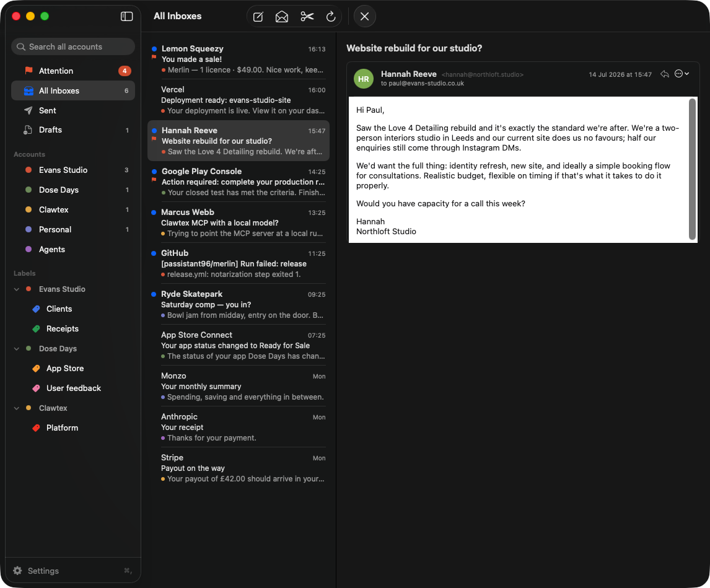
Task: Open the Stripe payout email
Action: pos(239,468)
